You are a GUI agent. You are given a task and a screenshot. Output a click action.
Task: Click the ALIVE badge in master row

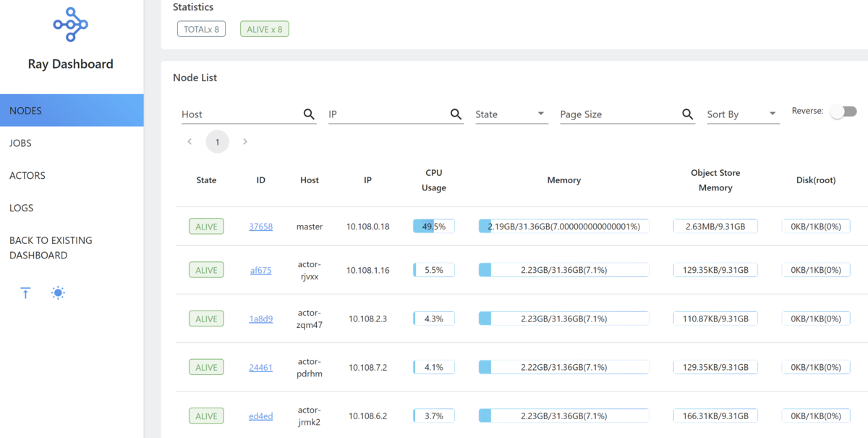click(206, 227)
